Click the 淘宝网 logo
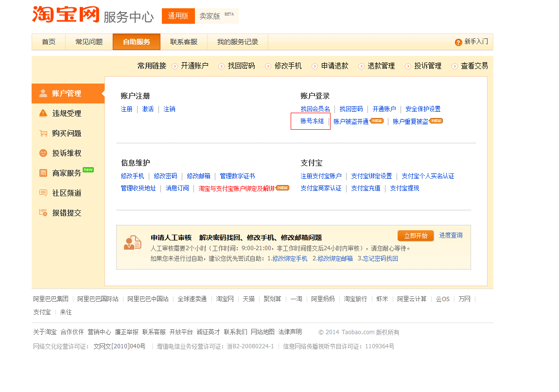The width and height of the screenshot is (559, 392). [66, 15]
